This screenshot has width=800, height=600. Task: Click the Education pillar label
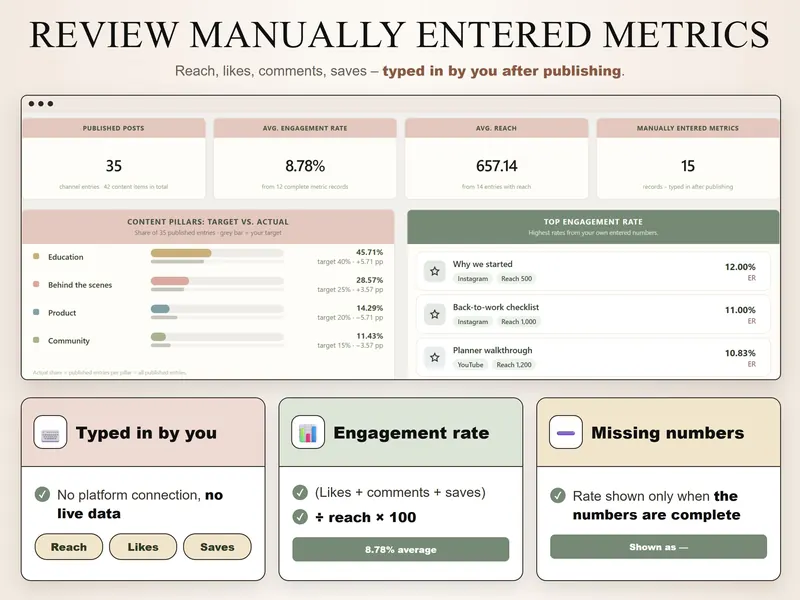(66, 257)
